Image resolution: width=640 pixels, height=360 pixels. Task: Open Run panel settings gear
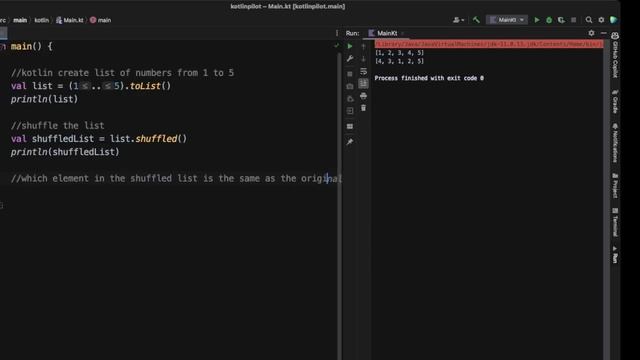tap(591, 33)
